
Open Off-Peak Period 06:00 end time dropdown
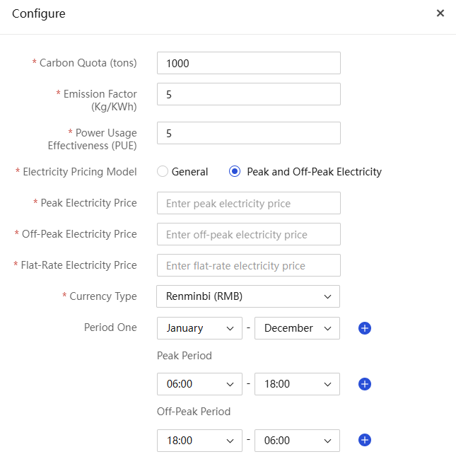click(x=297, y=441)
